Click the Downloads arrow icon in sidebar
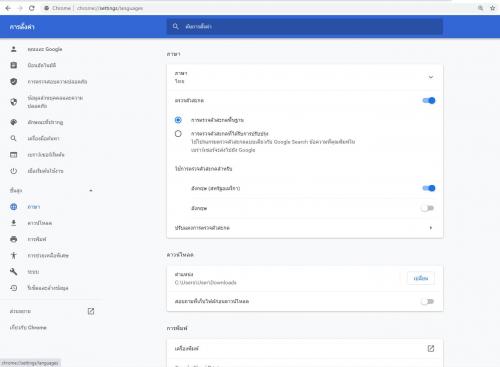The width and height of the screenshot is (500, 367). tap(14, 223)
